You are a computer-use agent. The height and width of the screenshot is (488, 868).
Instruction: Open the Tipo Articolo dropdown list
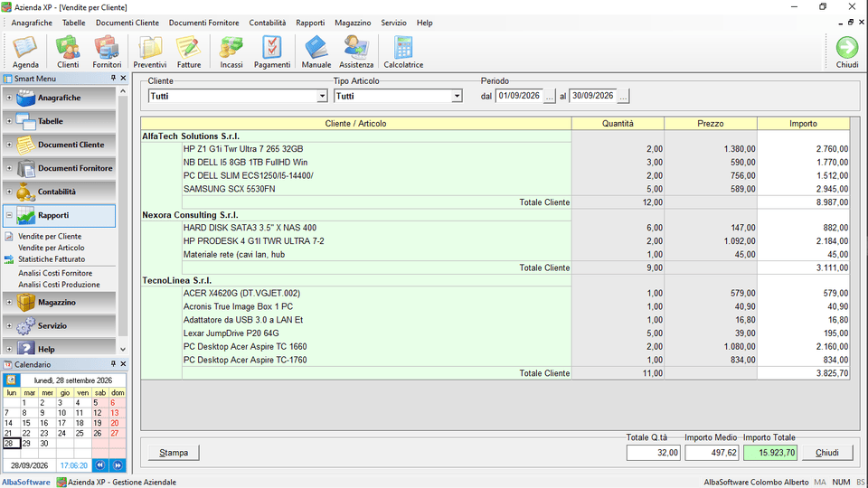pyautogui.click(x=457, y=97)
